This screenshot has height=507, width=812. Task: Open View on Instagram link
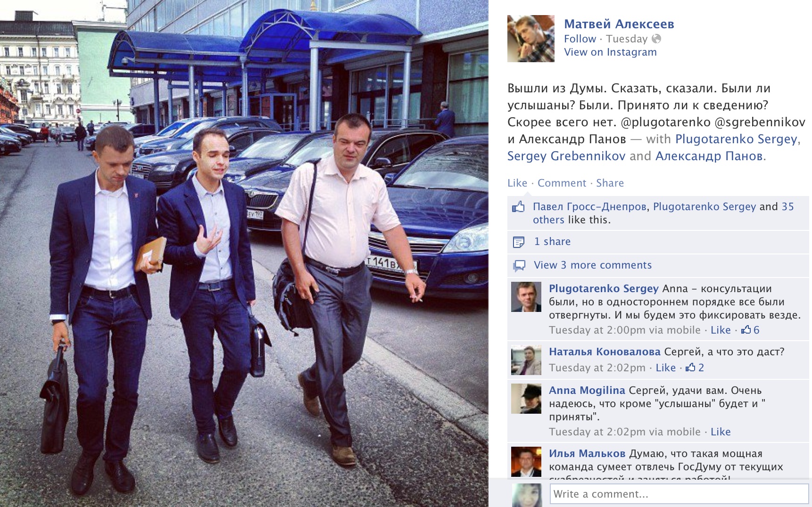tap(610, 52)
